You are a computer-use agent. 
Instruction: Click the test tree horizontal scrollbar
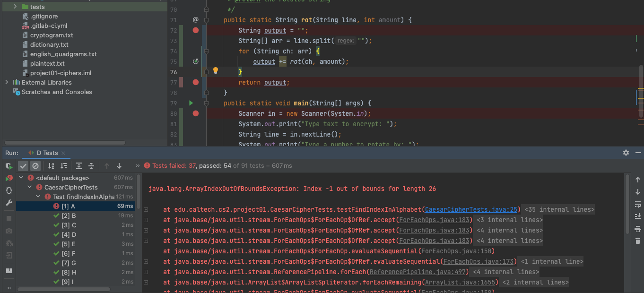[70, 289]
